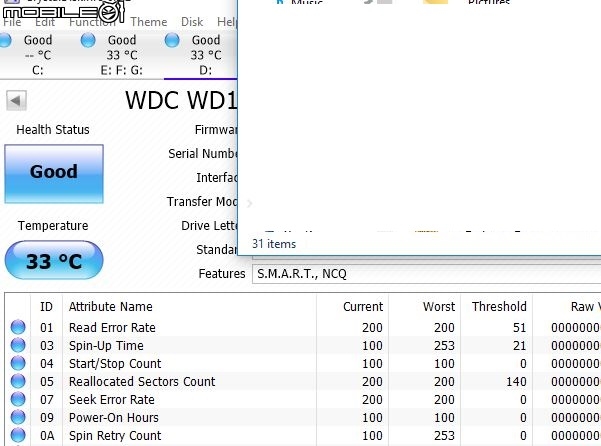Click the Features label
This screenshot has height=446, width=601.
[x=222, y=274]
